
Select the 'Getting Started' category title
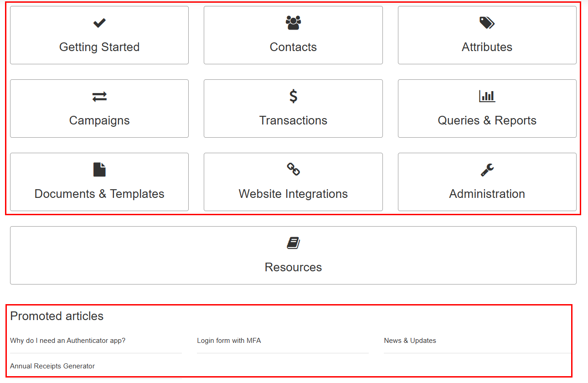coord(99,47)
